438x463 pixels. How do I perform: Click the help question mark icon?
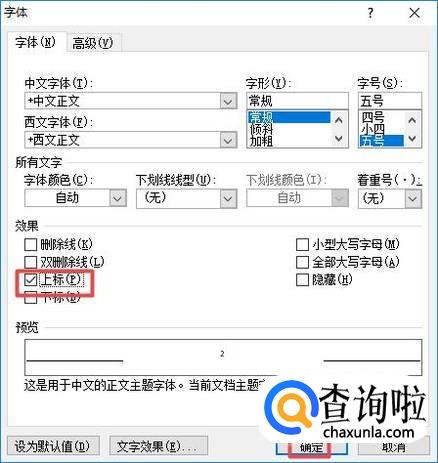pos(371,13)
